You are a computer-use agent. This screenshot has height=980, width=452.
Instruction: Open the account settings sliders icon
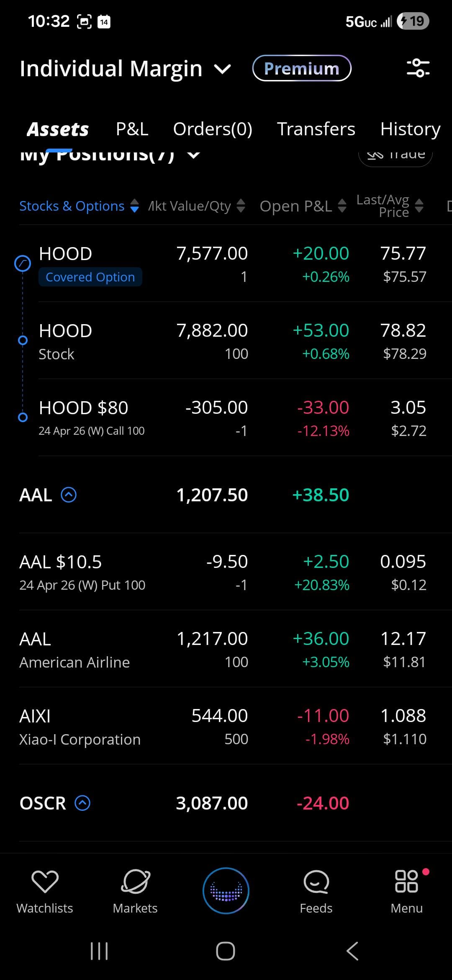coord(418,68)
